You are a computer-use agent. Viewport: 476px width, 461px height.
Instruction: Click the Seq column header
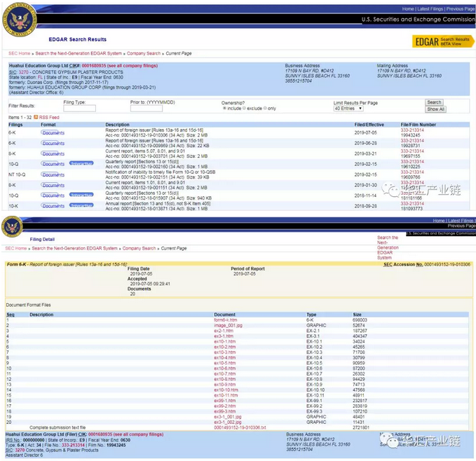tap(11, 315)
